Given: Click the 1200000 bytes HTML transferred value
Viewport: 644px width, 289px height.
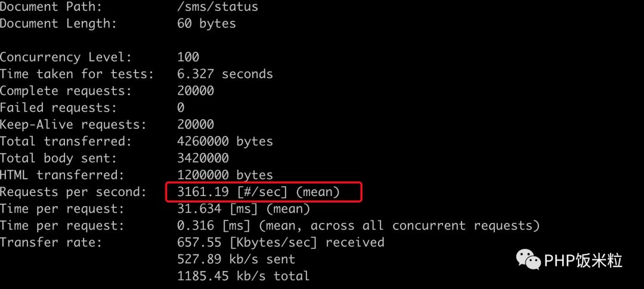Looking at the screenshot, I should point(225,175).
